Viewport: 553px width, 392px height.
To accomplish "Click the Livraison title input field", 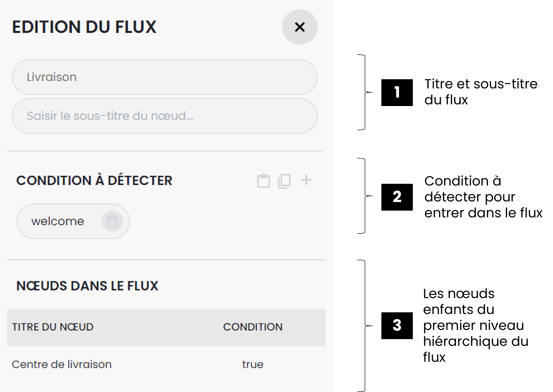I will pos(164,77).
